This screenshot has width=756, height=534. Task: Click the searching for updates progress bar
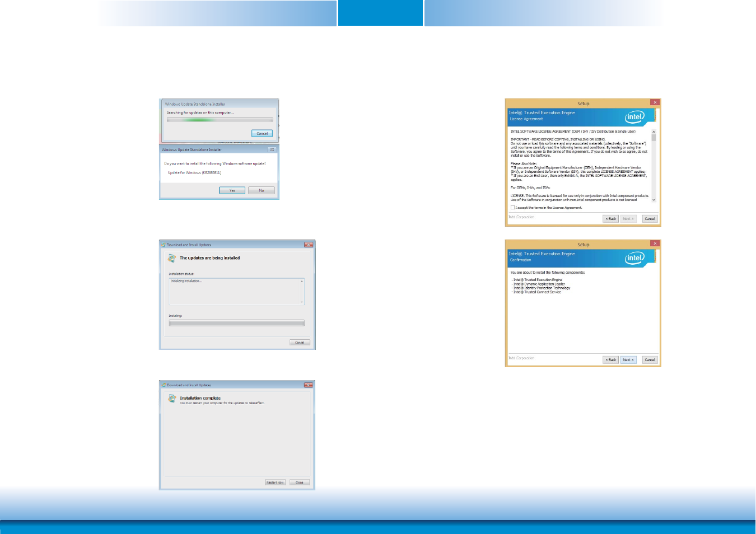pos(220,120)
